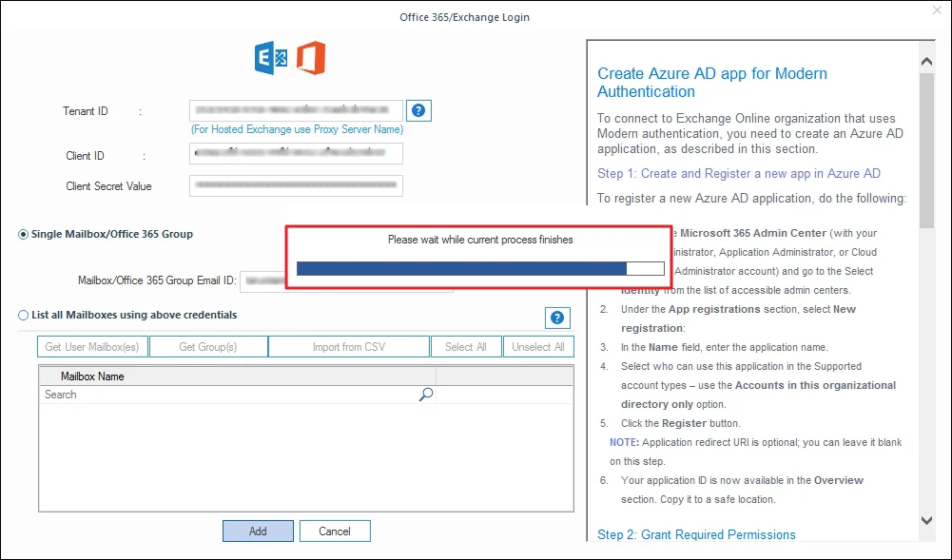
Task: Click the 'Client ID' label
Action: (85, 156)
